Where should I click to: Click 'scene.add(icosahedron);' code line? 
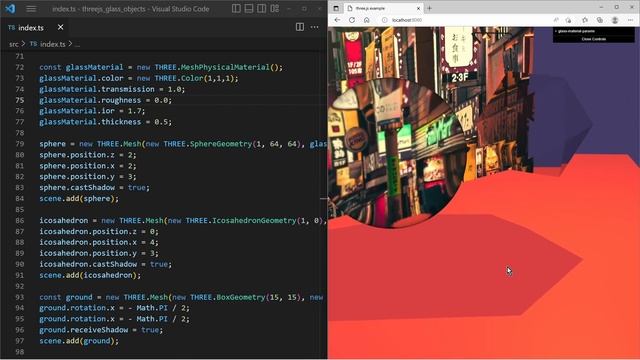(90, 275)
